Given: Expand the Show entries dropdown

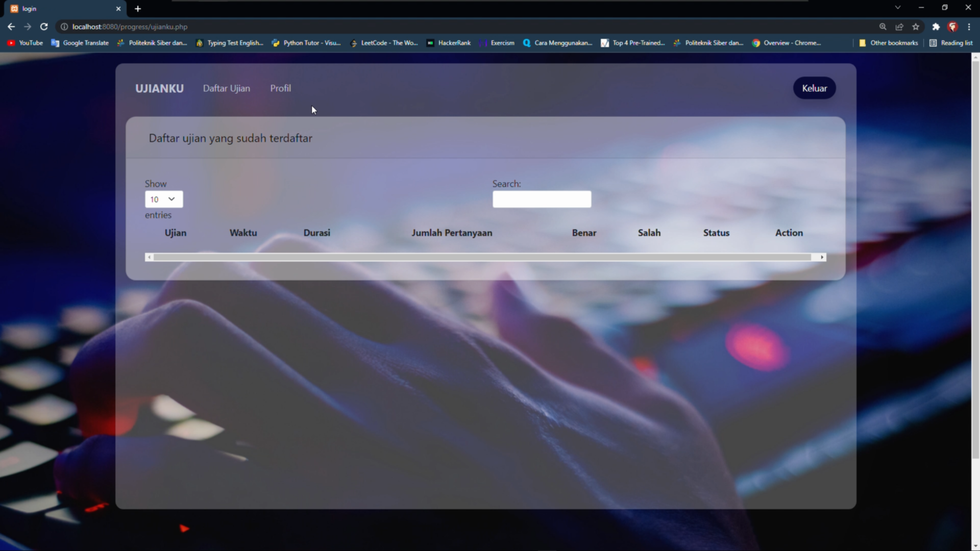Looking at the screenshot, I should click(x=163, y=199).
